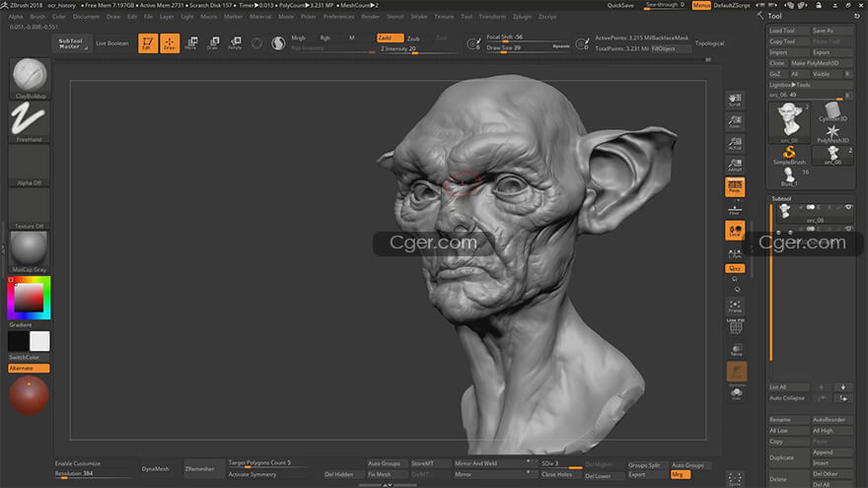This screenshot has width=868, height=488.
Task: Collapse the Subtool section header
Action: click(x=781, y=198)
